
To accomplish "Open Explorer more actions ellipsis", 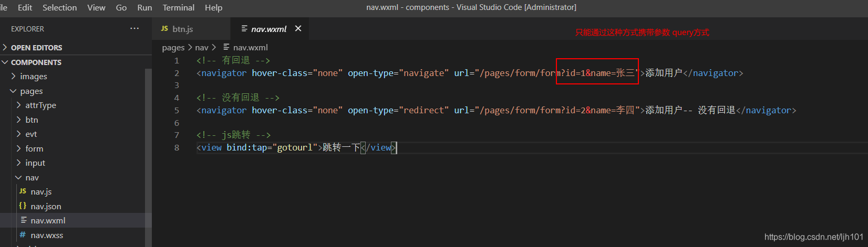I will coord(135,28).
